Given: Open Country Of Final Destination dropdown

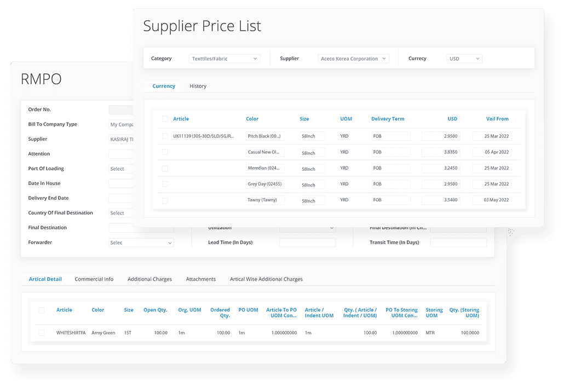Looking at the screenshot, I should click(121, 213).
